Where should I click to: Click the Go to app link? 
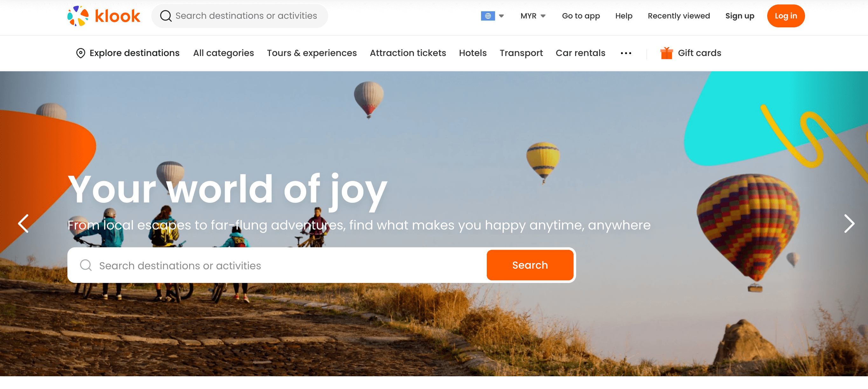(x=581, y=16)
